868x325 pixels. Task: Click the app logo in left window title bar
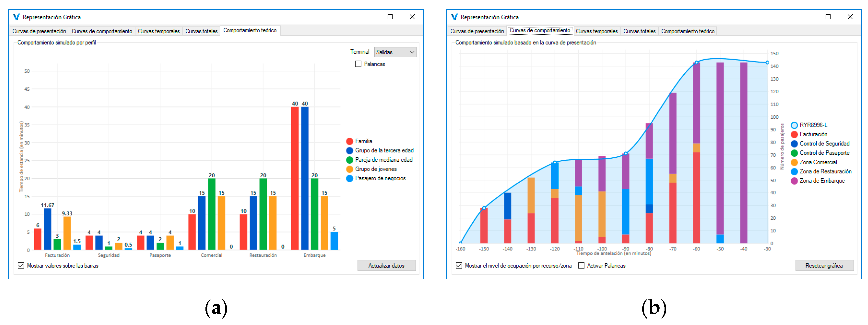[16, 17]
